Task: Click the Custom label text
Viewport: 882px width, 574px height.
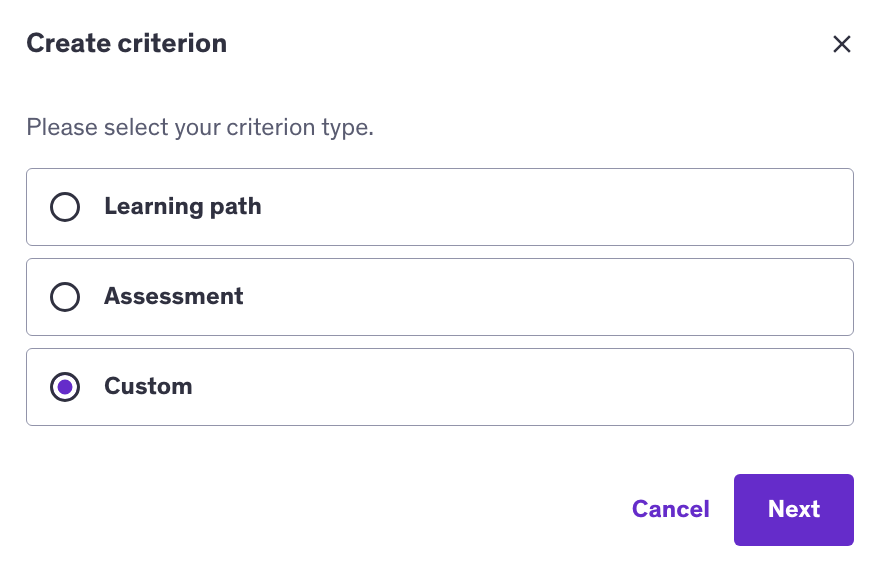Action: (x=148, y=387)
